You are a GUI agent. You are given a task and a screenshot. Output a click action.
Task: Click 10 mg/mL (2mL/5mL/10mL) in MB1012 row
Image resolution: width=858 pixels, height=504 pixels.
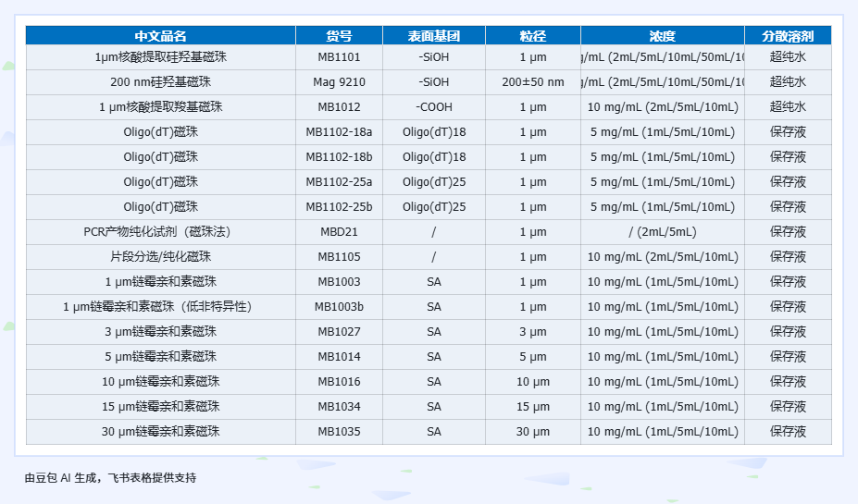tap(662, 107)
